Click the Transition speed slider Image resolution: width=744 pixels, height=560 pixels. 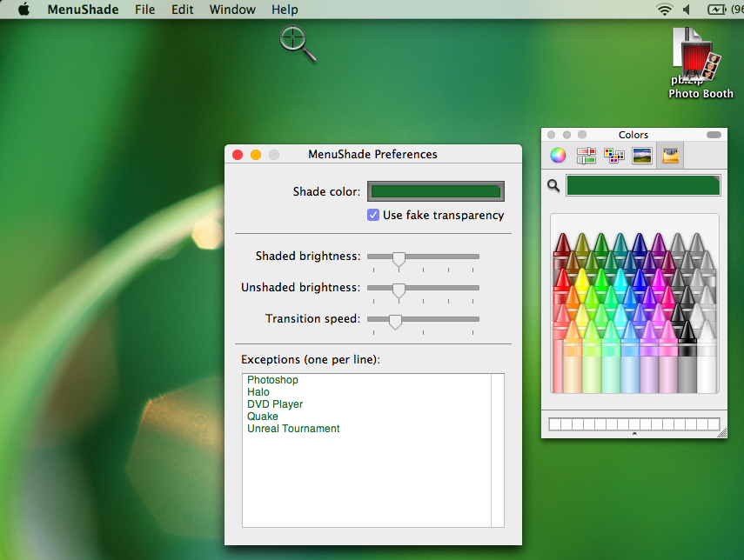point(423,320)
